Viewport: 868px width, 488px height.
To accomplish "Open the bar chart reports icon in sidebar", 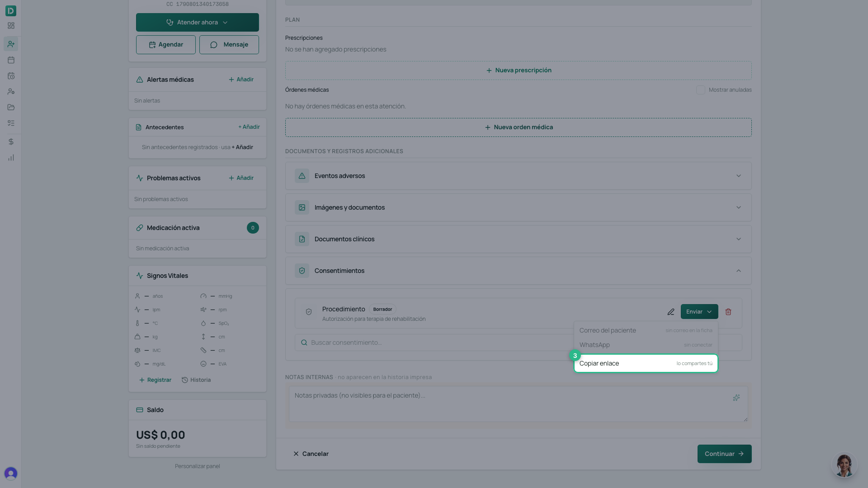I will pos(11,158).
